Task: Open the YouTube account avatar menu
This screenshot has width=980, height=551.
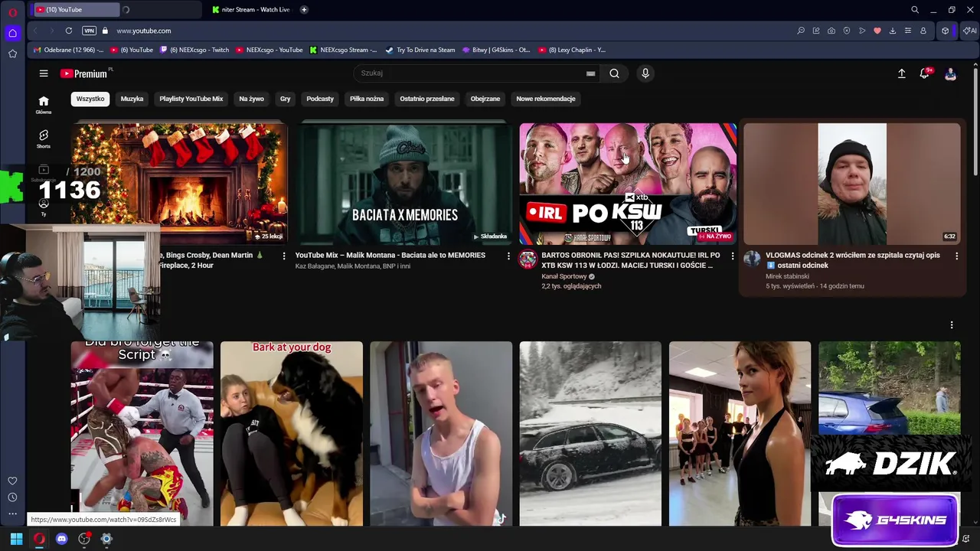Action: tap(950, 73)
